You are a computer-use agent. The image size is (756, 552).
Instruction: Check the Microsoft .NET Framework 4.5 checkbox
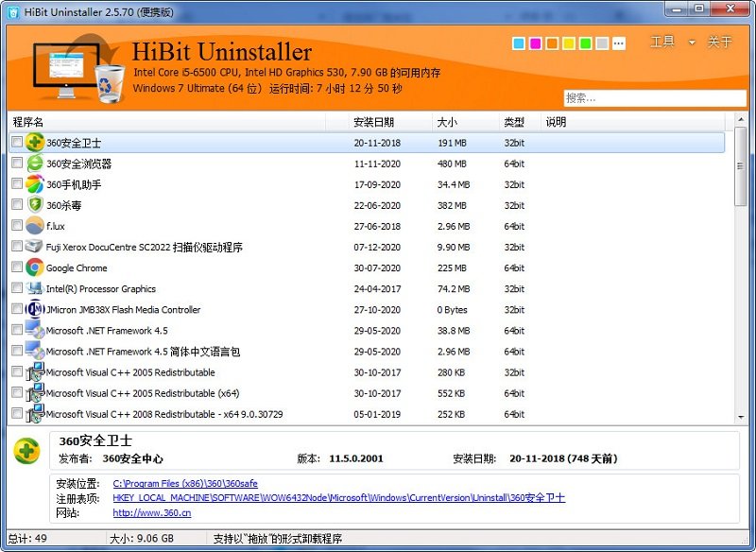[x=17, y=329]
